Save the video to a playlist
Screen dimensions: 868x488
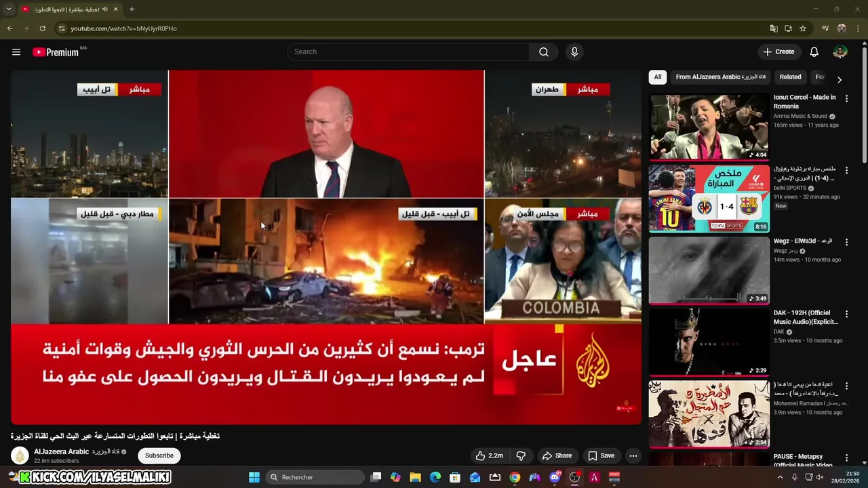click(x=601, y=455)
